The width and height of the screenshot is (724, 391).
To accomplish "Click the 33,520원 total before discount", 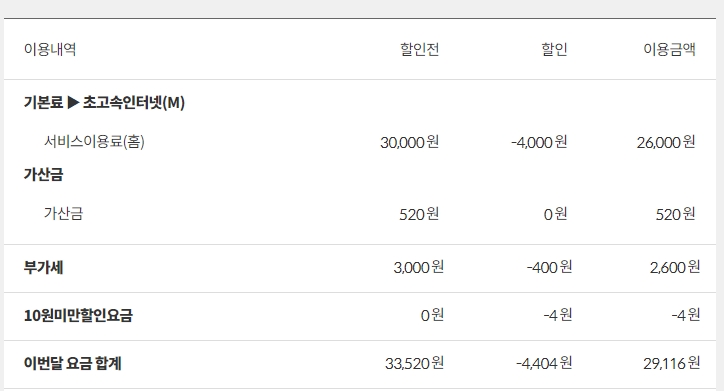I will tap(415, 363).
